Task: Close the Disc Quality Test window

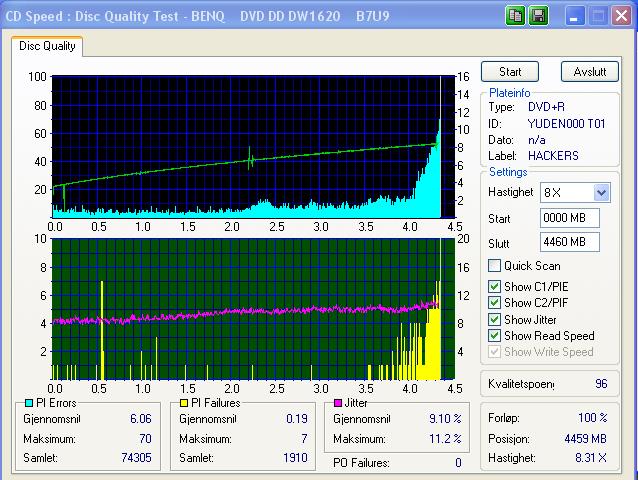Action: [621, 16]
